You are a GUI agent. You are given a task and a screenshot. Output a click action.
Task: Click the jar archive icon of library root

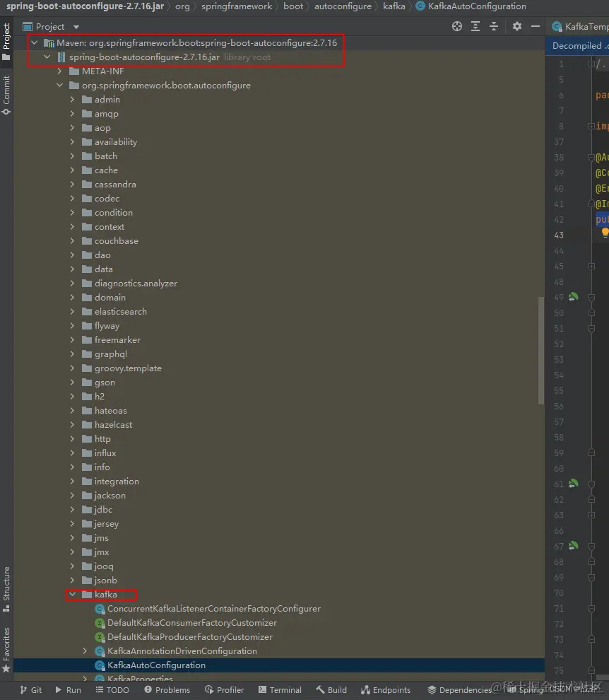(x=61, y=57)
